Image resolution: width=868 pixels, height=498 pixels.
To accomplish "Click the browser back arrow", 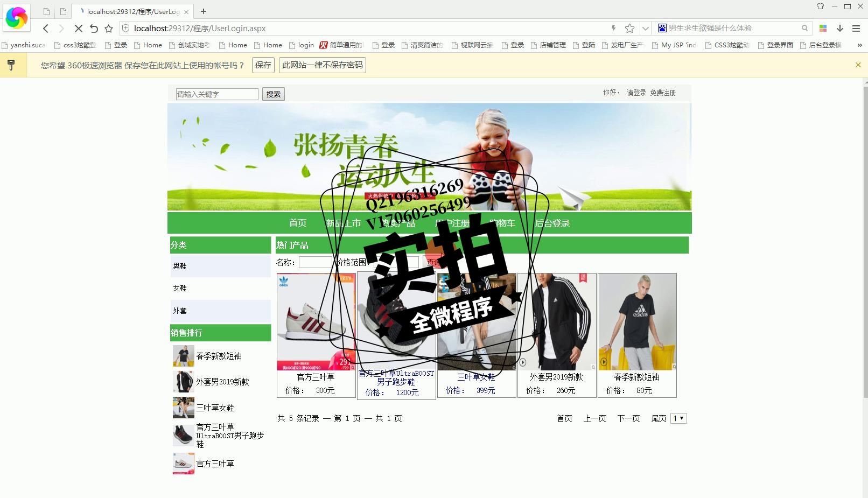I will click(x=46, y=29).
